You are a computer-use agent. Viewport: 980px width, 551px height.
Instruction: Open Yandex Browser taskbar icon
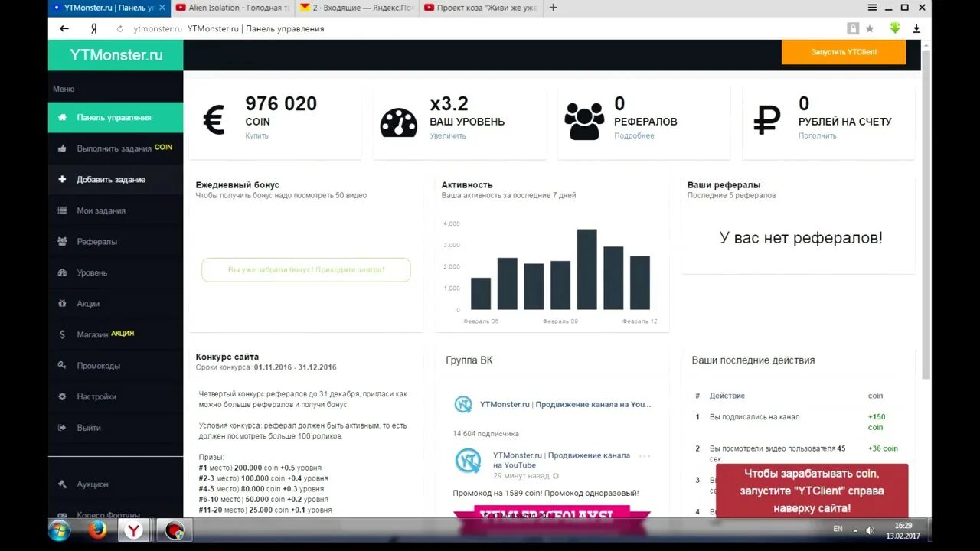click(134, 530)
